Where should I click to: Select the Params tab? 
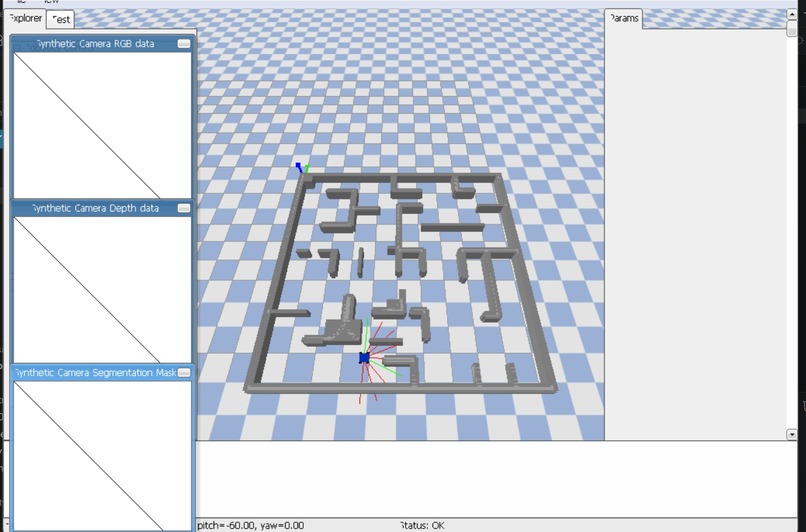click(623, 19)
